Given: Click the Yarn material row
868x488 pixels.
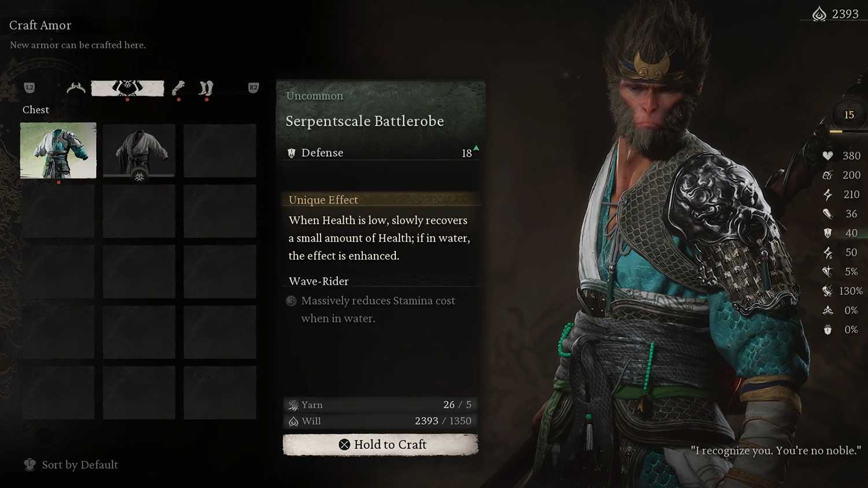Looking at the screenshot, I should (381, 405).
